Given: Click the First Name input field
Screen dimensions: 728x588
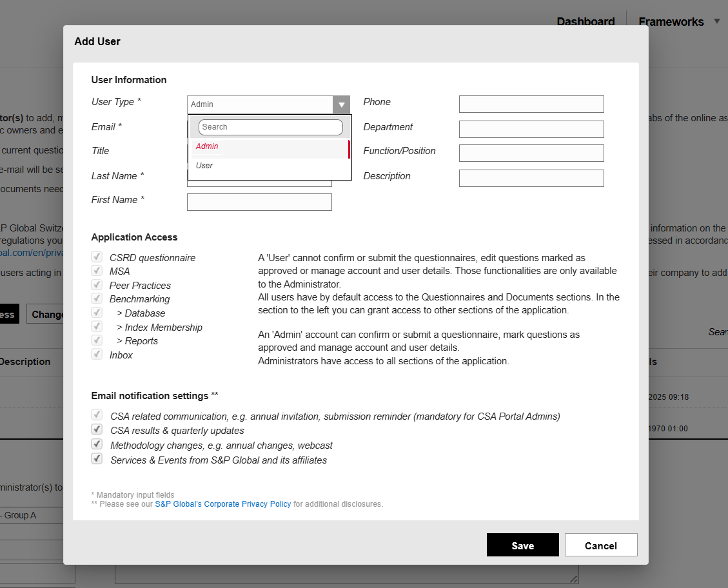Looking at the screenshot, I should [x=259, y=202].
